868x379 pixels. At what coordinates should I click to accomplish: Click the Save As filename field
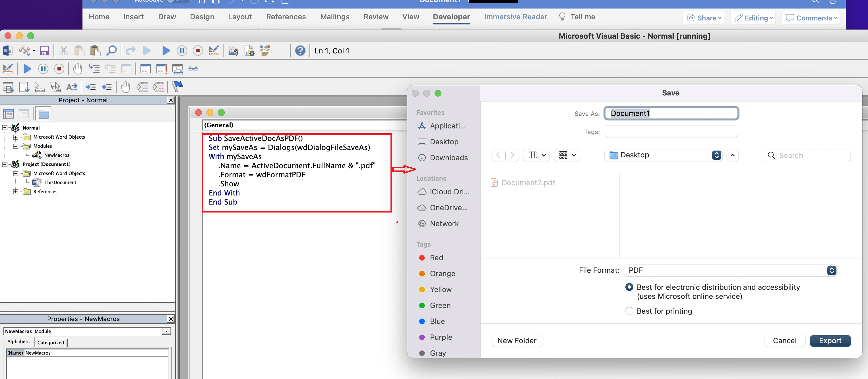tap(671, 113)
